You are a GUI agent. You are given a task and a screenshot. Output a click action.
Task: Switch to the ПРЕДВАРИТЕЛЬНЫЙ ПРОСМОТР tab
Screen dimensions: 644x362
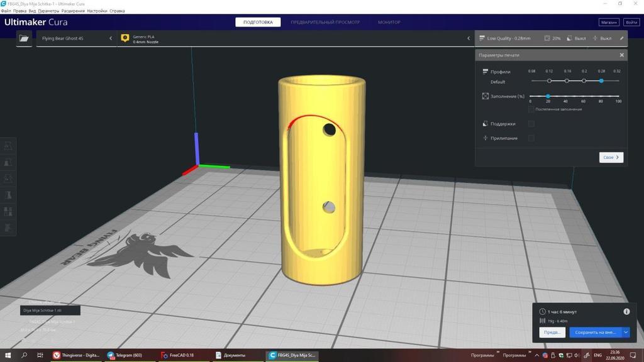(325, 23)
